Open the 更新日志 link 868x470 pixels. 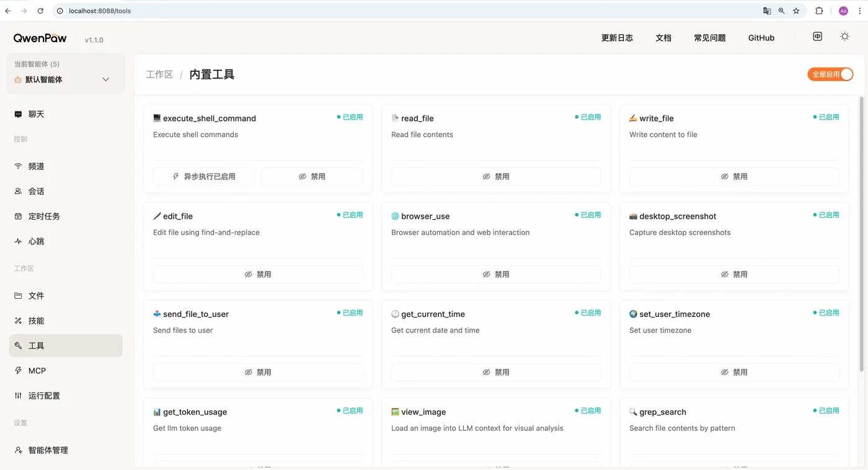click(x=617, y=38)
